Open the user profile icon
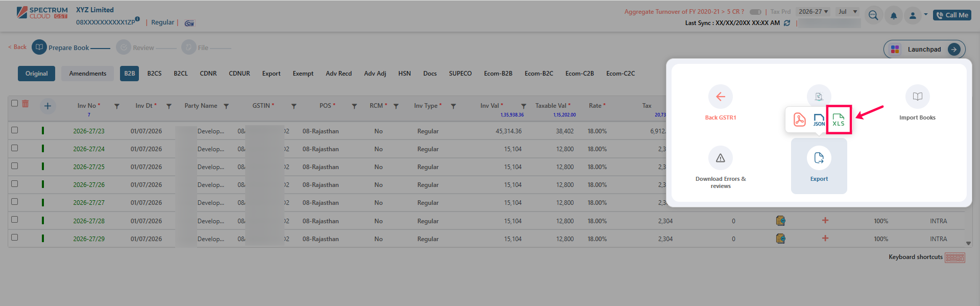This screenshot has width=980, height=306. [913, 16]
